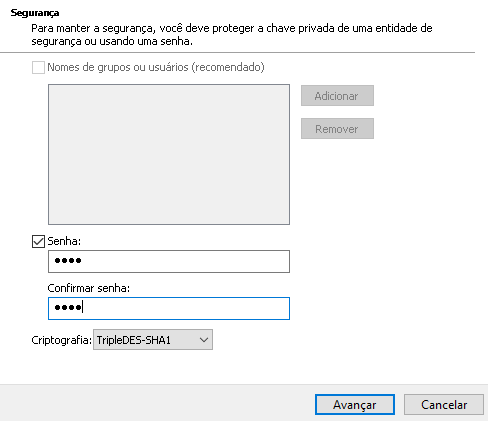This screenshot has height=421, width=488.
Task: Focus the Senha password field
Action: tap(169, 261)
